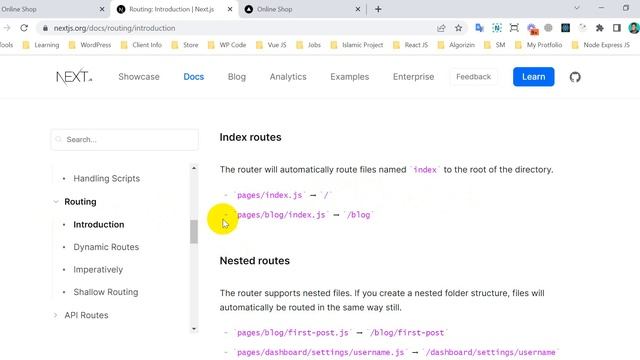Click the site lock icon in address bar
This screenshot has height=360, width=640.
tap(45, 28)
